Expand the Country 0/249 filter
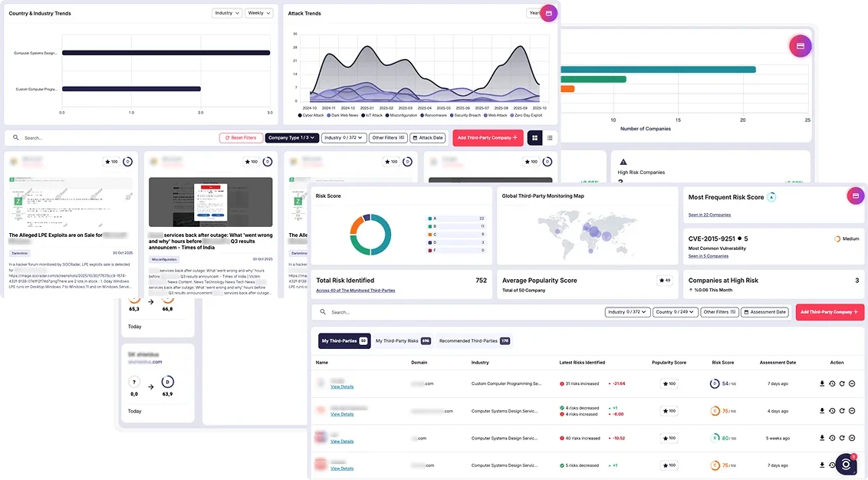 pos(675,312)
